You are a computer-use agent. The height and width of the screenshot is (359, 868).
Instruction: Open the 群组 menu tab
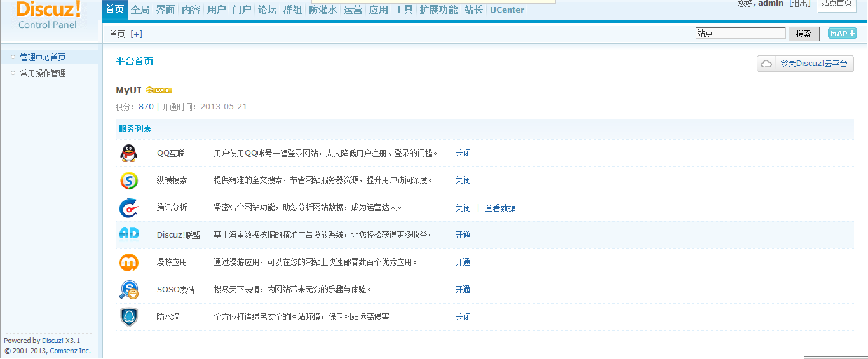click(x=292, y=10)
